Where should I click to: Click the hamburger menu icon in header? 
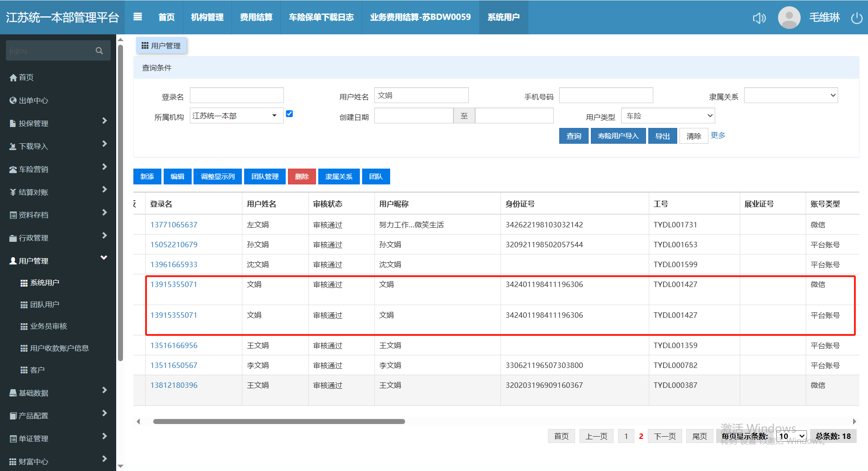(x=138, y=17)
